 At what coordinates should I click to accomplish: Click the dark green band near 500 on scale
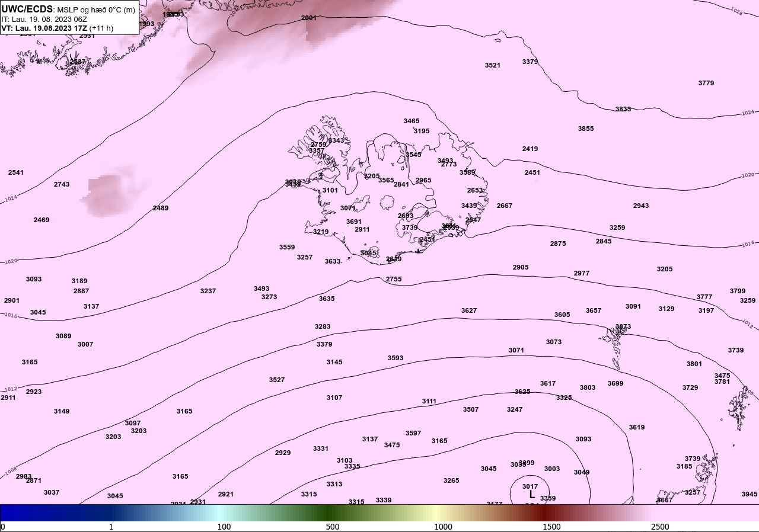329,512
